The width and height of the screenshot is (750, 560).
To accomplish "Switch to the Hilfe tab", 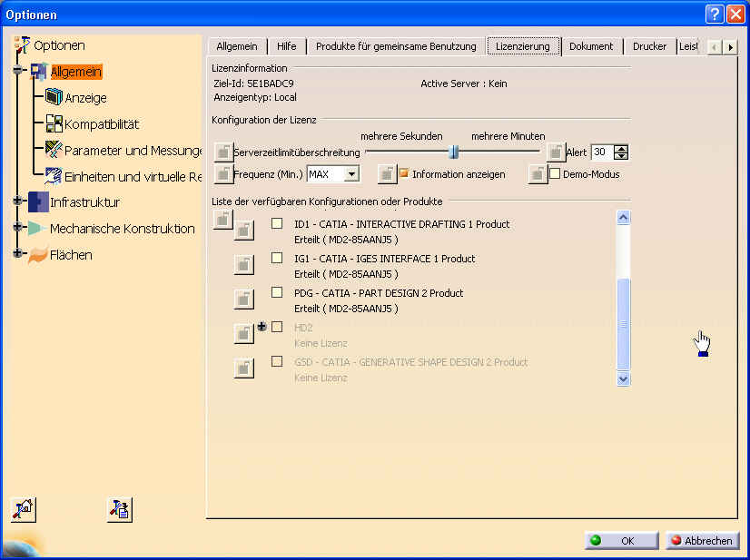I will coord(287,46).
